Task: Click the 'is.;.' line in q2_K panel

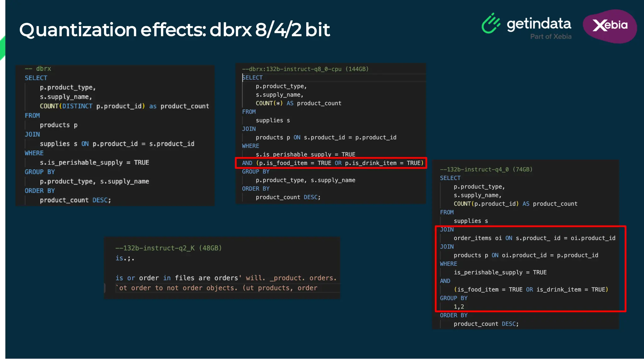Action: 125,258
